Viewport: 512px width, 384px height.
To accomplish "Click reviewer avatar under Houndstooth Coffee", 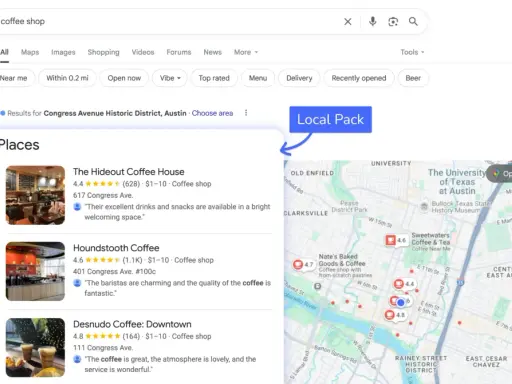I will tap(77, 283).
